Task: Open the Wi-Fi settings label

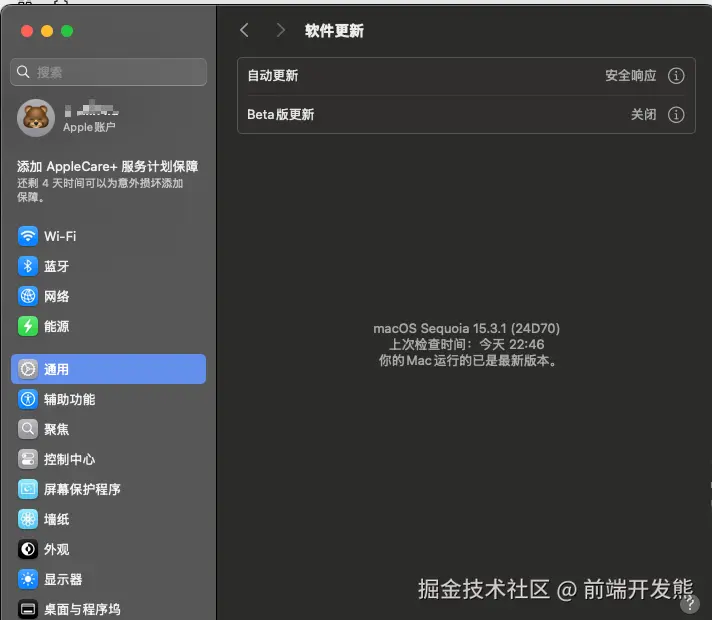Action: point(60,236)
